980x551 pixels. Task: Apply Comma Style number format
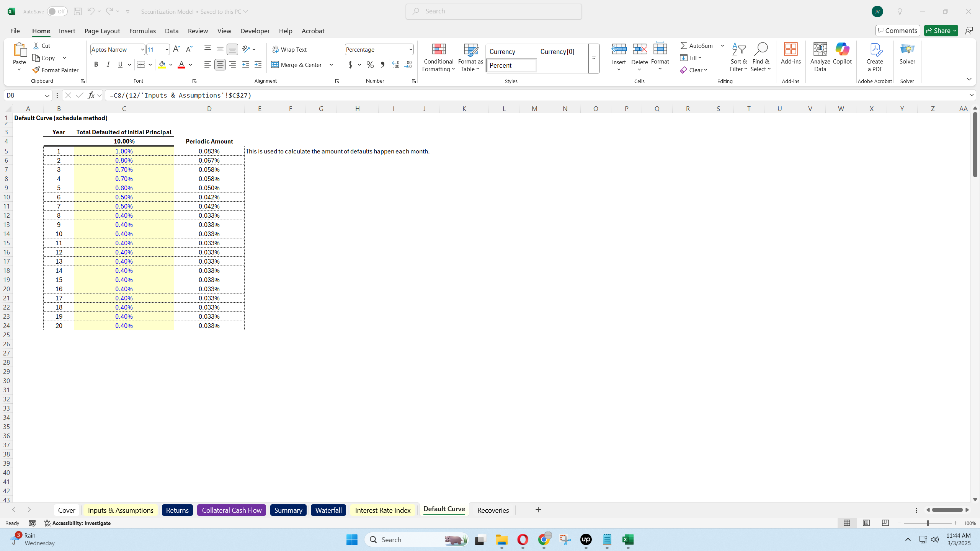(382, 65)
